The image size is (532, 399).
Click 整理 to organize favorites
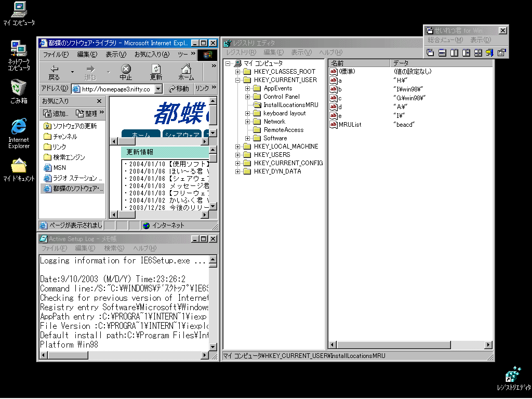pyautogui.click(x=87, y=113)
